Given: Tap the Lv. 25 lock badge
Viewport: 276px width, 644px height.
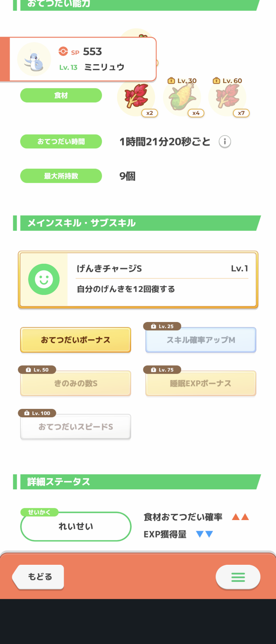Looking at the screenshot, I should coord(162,327).
